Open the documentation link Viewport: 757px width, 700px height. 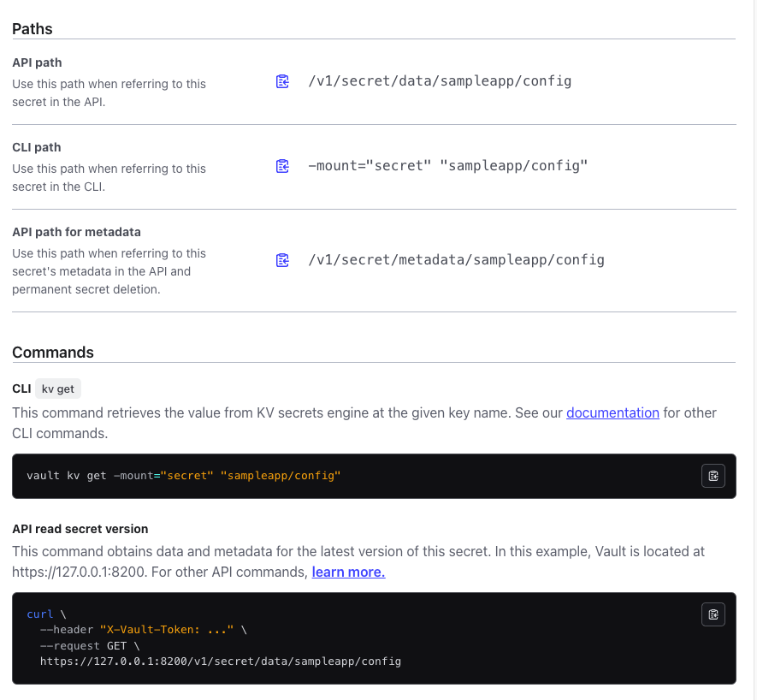coord(612,412)
